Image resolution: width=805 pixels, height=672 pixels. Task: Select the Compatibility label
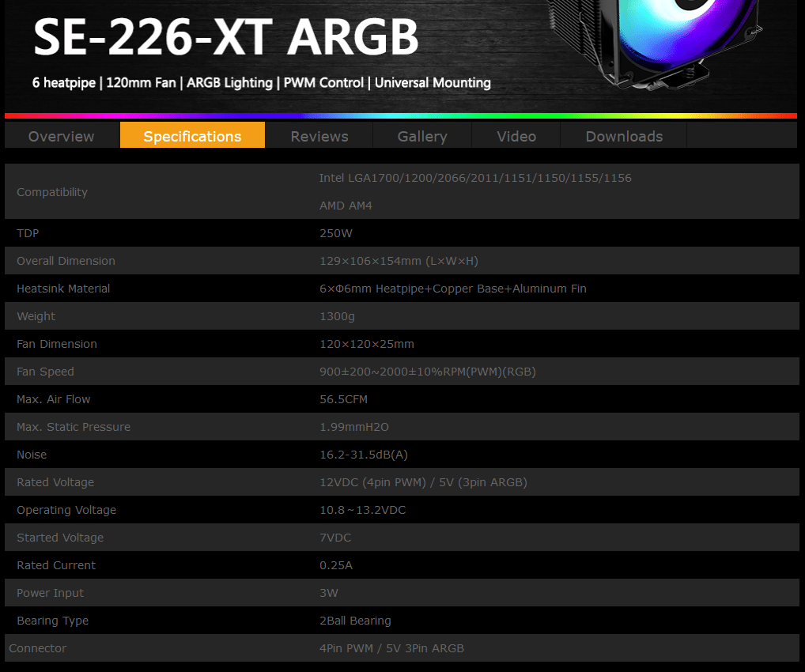pyautogui.click(x=52, y=192)
